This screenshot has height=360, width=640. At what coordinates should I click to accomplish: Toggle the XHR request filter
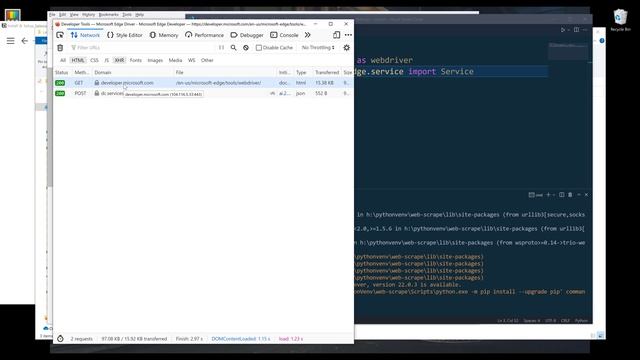[119, 60]
